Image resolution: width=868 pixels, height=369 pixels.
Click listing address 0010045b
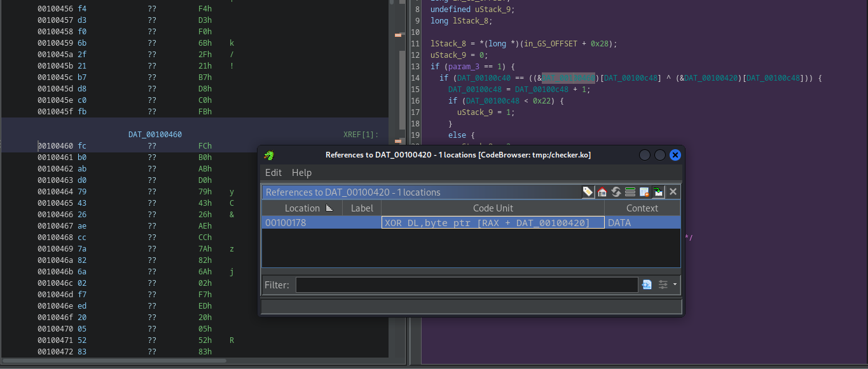click(x=56, y=66)
